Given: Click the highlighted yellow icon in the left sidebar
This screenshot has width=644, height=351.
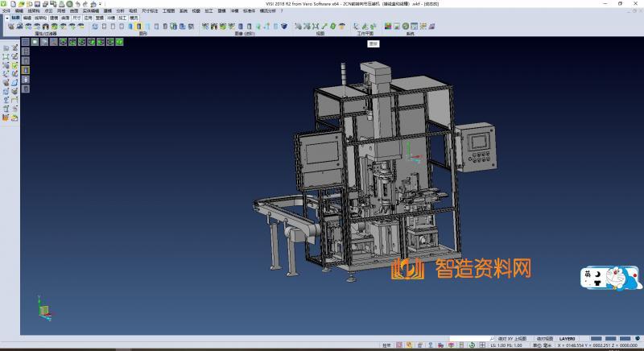Looking at the screenshot, I should tap(25, 69).
